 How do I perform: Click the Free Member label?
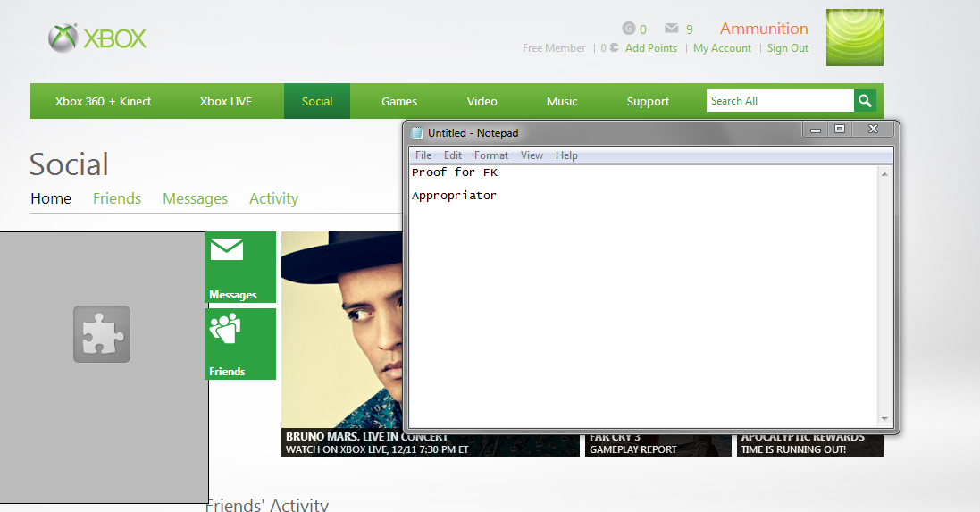click(x=554, y=48)
